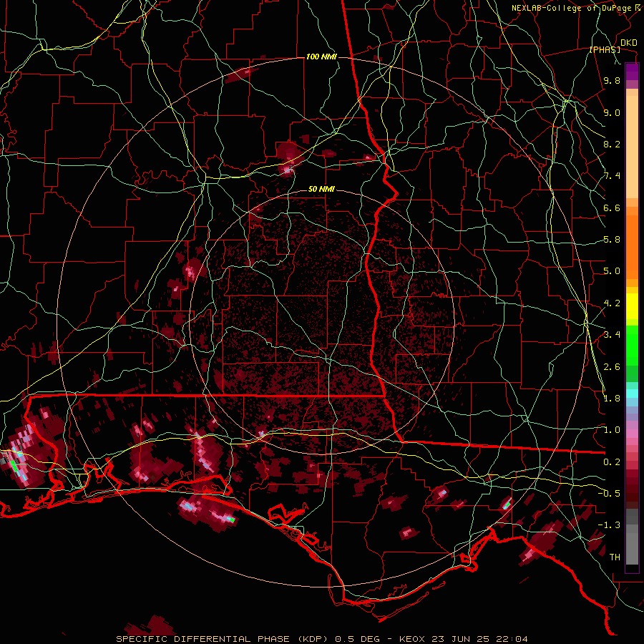Click the 1.8 scale value
Image resolution: width=644 pixels, height=644 pixels.
612,399
